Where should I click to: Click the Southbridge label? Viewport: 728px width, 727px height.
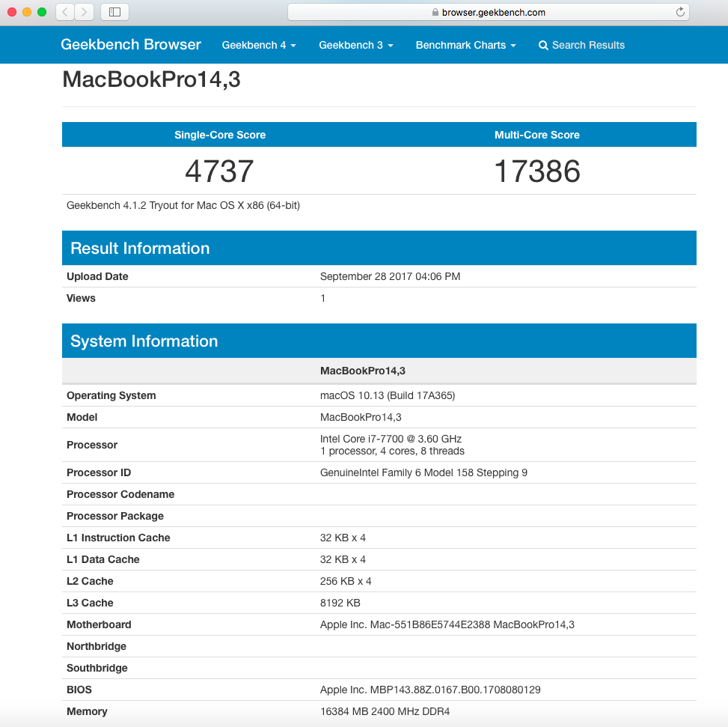pyautogui.click(x=97, y=668)
